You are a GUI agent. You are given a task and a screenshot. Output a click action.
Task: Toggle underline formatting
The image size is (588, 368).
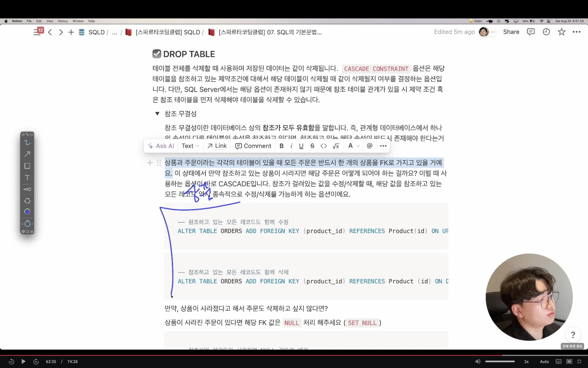coord(301,146)
